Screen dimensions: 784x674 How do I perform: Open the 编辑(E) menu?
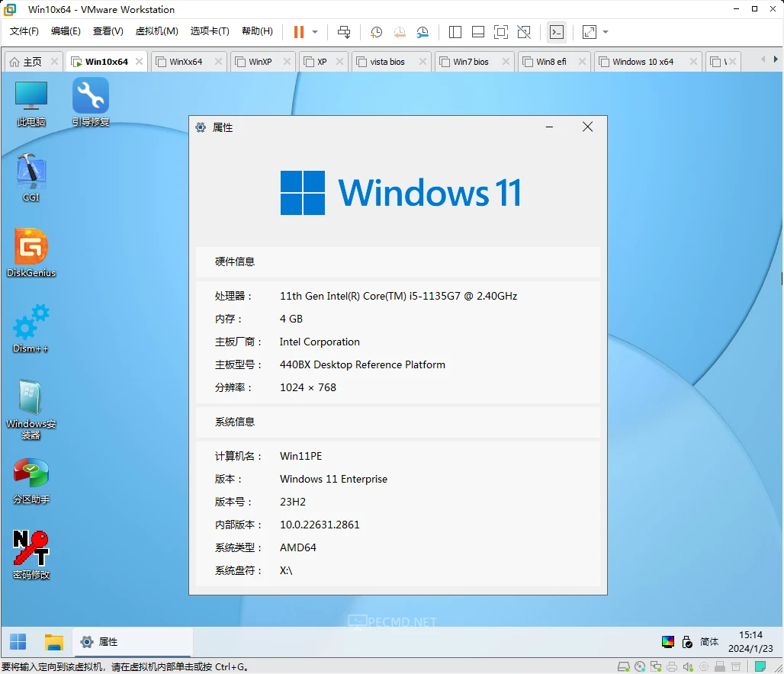[66, 31]
